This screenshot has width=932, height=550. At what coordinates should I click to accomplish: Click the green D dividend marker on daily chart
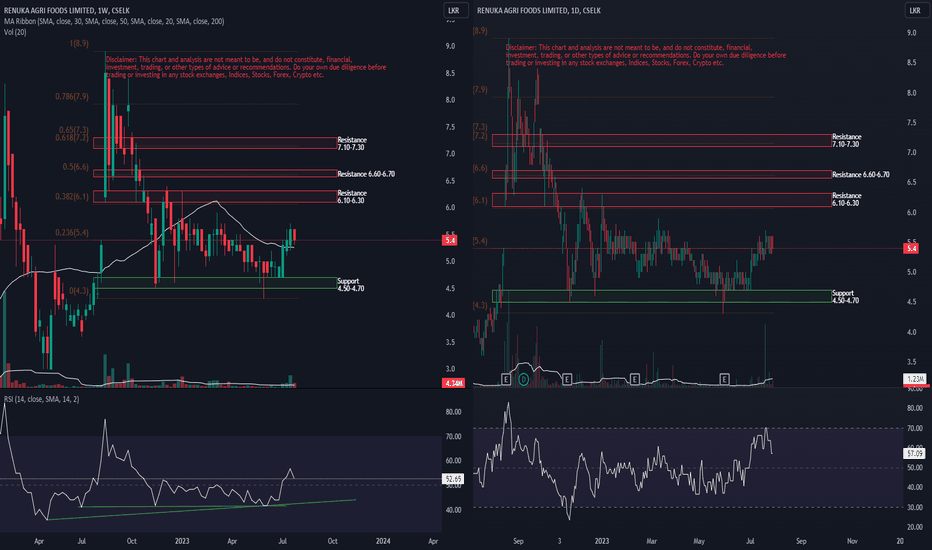[x=524, y=379]
